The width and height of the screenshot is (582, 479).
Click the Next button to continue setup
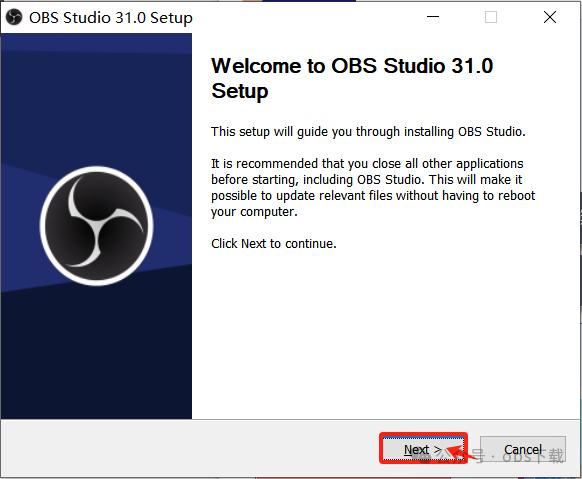click(423, 449)
